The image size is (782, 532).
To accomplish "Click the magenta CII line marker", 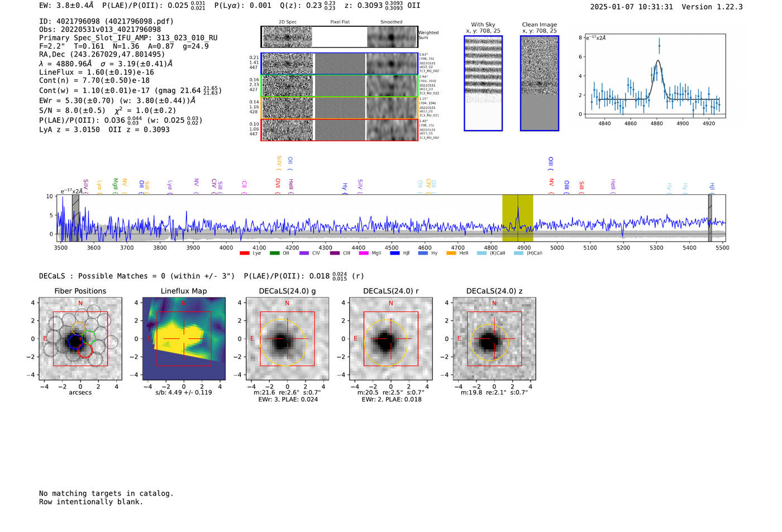I will [x=244, y=186].
